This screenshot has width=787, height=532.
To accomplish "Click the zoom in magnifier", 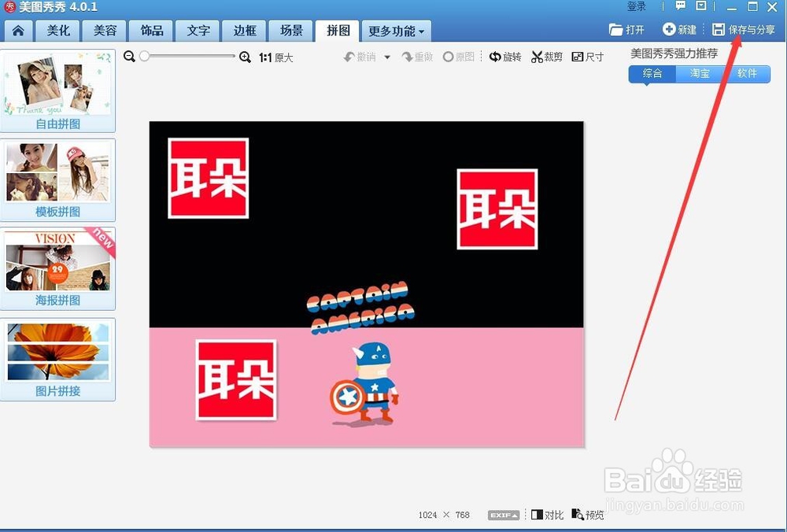I will click(x=245, y=57).
